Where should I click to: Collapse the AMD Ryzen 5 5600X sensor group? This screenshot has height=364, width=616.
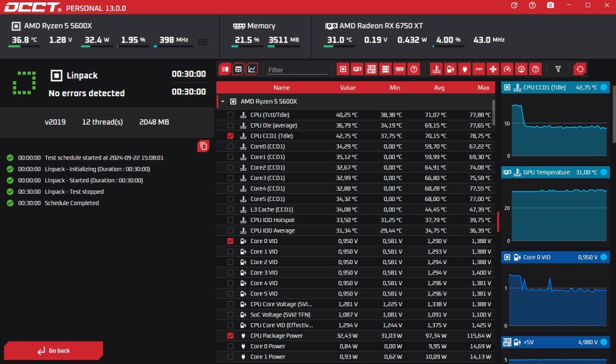(x=223, y=102)
